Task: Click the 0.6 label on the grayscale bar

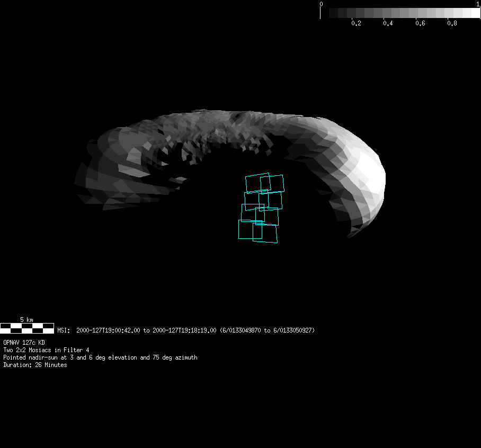Action: coord(420,23)
